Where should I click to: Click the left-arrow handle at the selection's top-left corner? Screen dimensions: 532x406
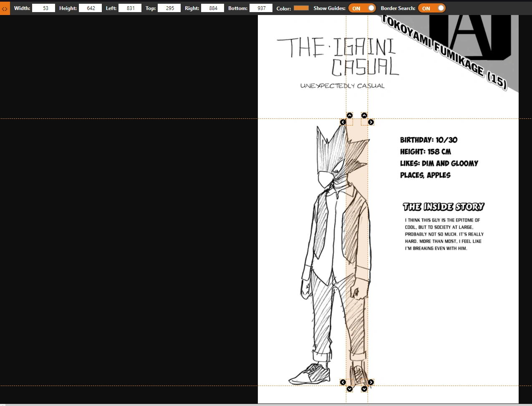click(x=343, y=122)
